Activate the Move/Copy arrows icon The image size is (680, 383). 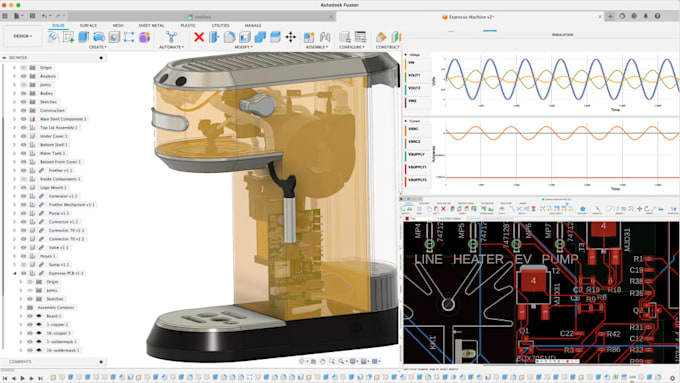tap(291, 37)
